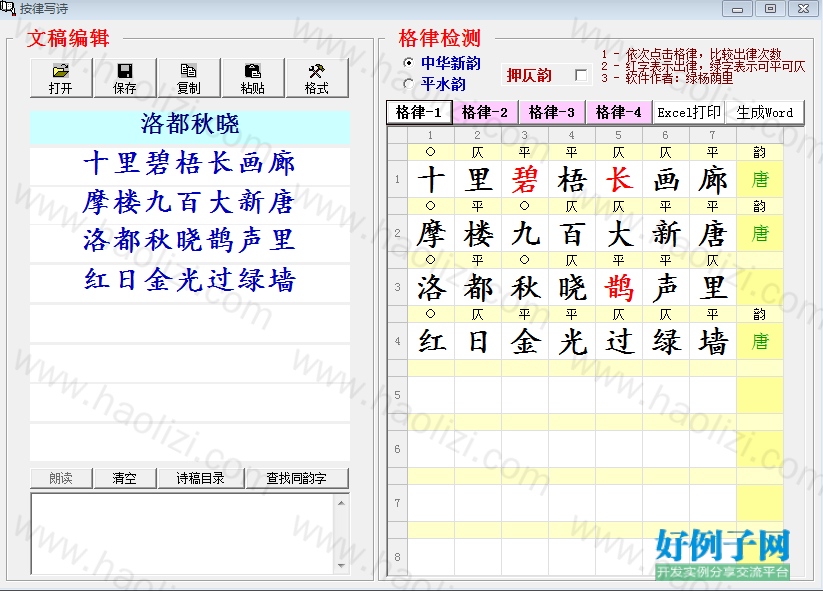Click green rhyme 唐 in grid row 4
The height and width of the screenshot is (591, 823).
[x=760, y=342]
